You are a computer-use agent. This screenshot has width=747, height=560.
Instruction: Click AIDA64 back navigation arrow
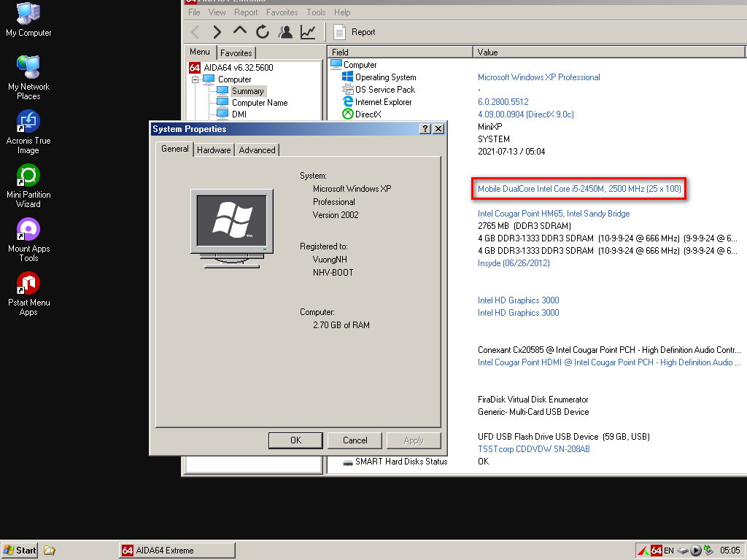click(195, 32)
